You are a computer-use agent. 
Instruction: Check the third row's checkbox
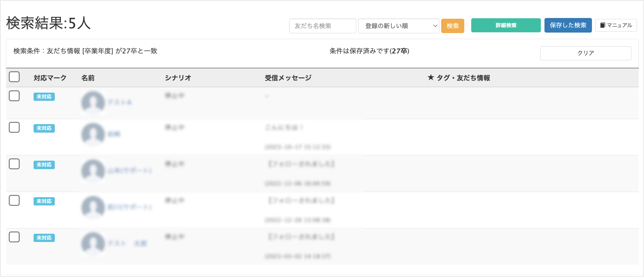pyautogui.click(x=14, y=164)
